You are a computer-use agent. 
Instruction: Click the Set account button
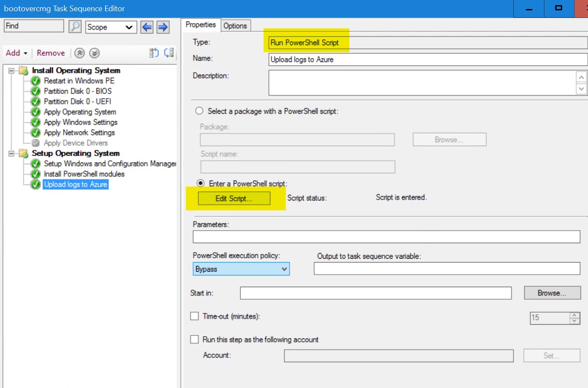[x=552, y=356]
